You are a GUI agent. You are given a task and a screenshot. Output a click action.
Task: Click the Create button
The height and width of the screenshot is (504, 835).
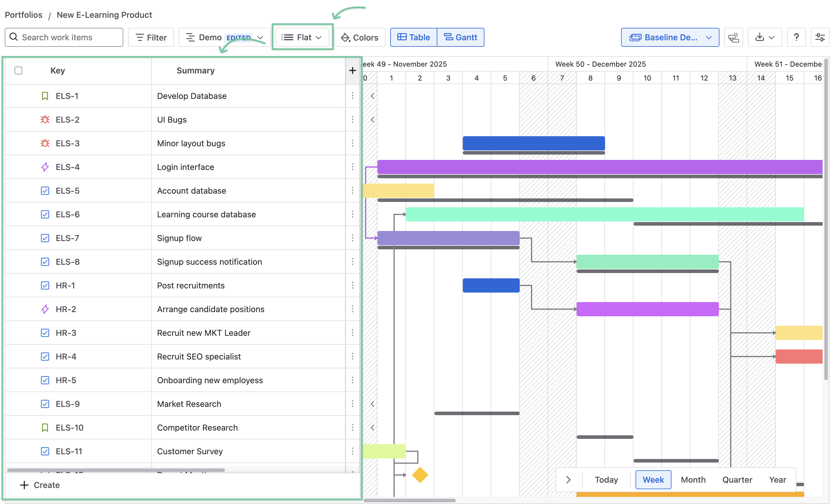coord(40,485)
